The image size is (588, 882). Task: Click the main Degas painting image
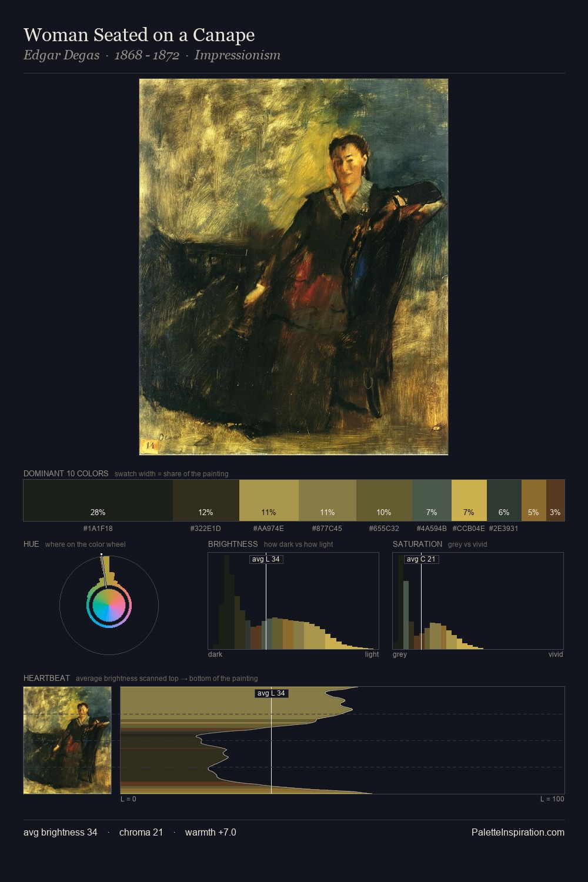click(293, 267)
